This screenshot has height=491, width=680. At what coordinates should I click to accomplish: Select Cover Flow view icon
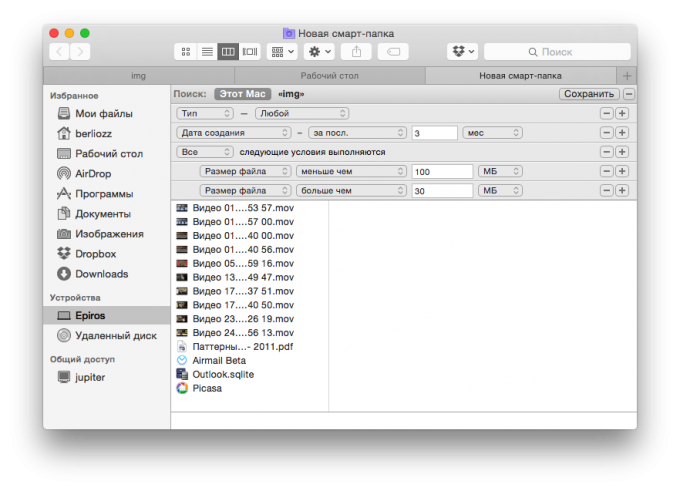pyautogui.click(x=250, y=51)
